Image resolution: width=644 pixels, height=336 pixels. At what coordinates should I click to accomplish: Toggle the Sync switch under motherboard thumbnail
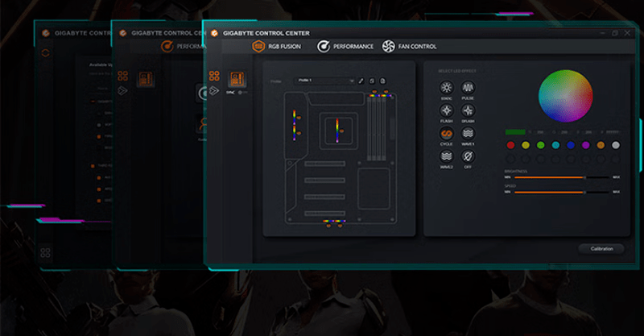tap(243, 93)
